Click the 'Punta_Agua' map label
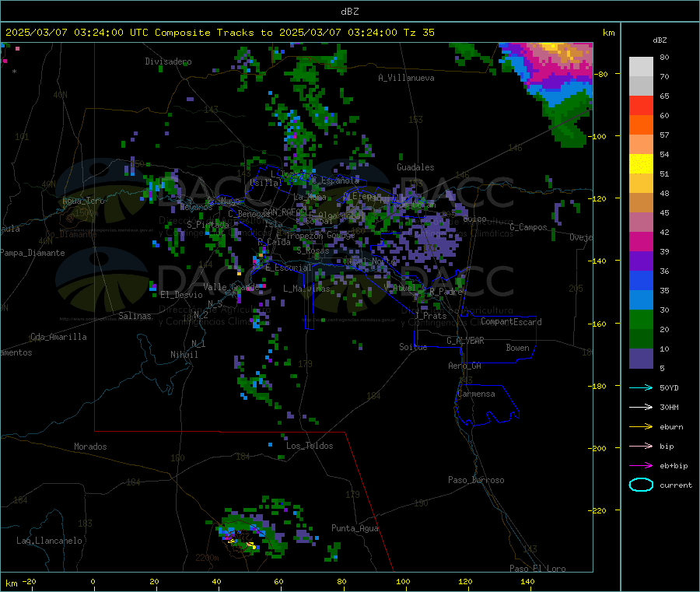This screenshot has height=592, width=700. point(355,528)
